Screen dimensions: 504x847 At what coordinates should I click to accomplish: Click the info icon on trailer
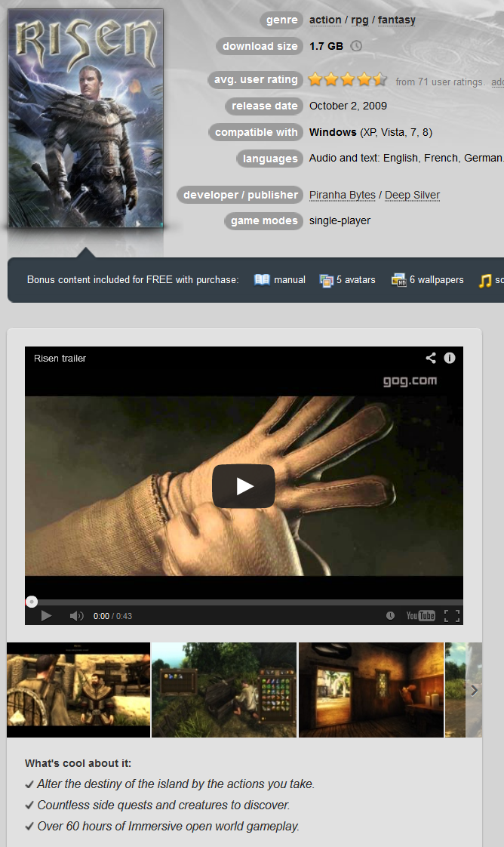450,358
